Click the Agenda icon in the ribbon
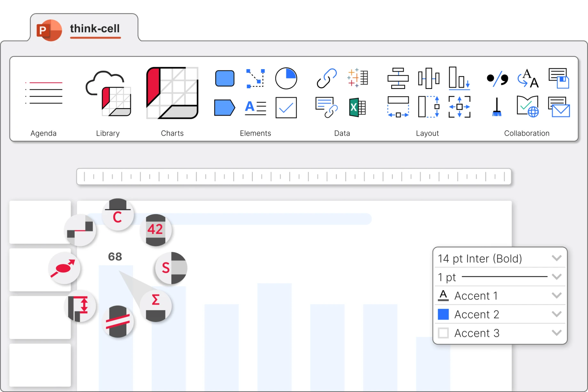 pos(44,93)
